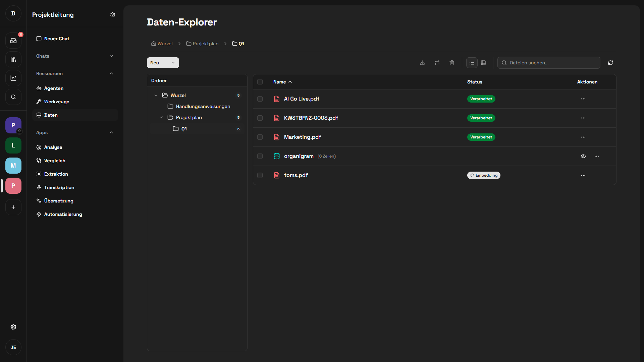This screenshot has width=644, height=362.
Task: Click the trash delete icon
Action: (452, 63)
